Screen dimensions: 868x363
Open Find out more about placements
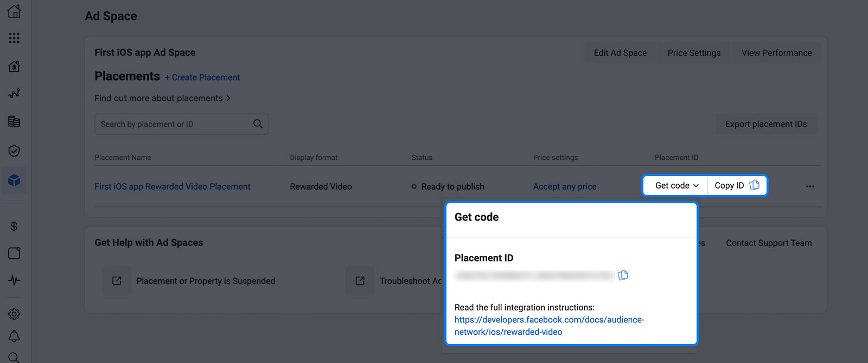pos(162,98)
